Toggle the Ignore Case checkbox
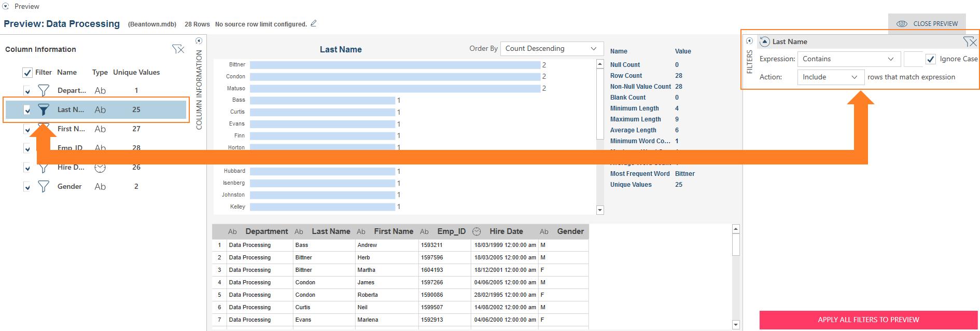The image size is (980, 331). (931, 59)
